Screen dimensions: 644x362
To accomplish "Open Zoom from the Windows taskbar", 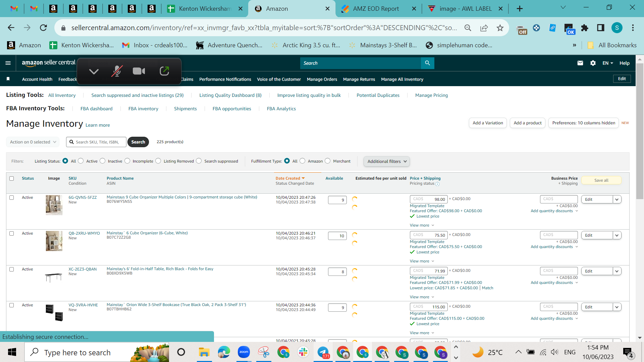I will (x=244, y=352).
